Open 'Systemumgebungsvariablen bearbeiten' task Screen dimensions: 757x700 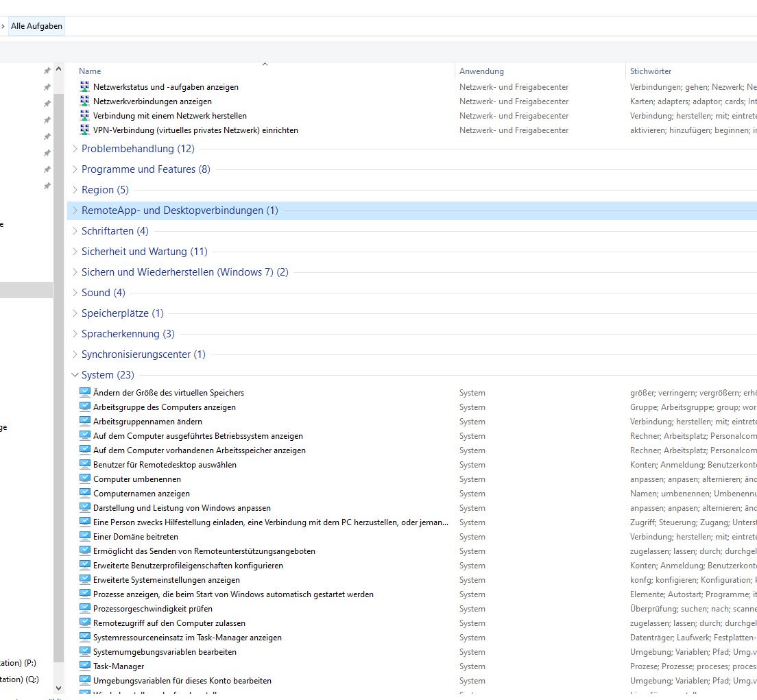click(165, 652)
